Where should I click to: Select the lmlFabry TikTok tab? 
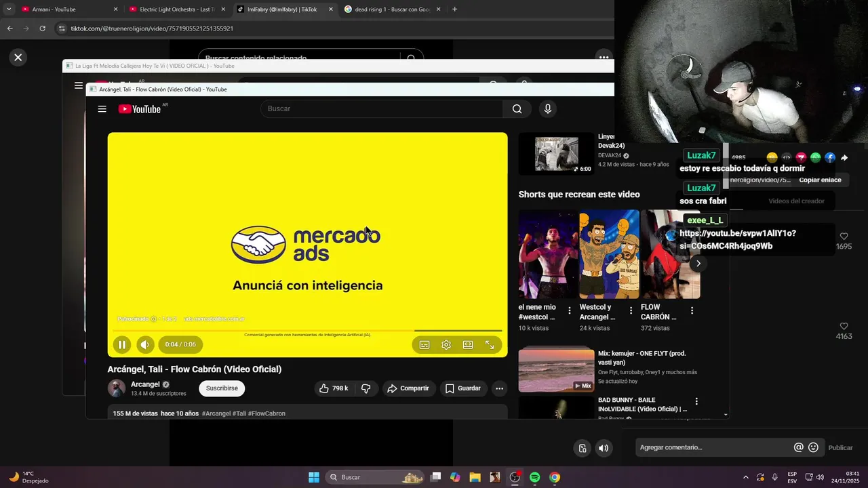pyautogui.click(x=285, y=9)
